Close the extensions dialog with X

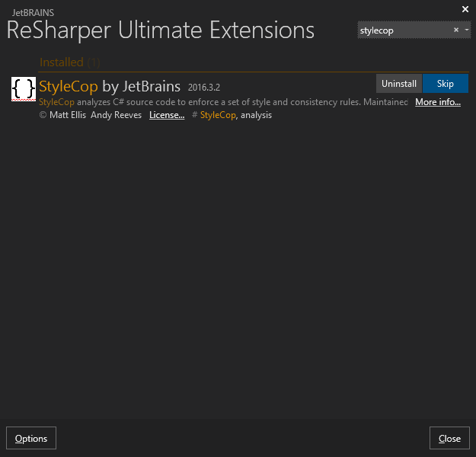coord(465,9)
